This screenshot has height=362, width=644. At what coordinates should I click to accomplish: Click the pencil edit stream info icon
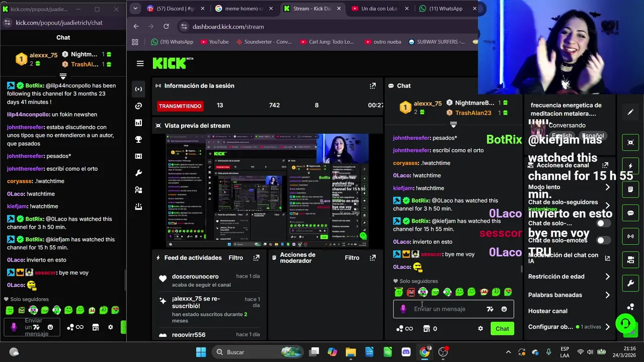coord(630,112)
